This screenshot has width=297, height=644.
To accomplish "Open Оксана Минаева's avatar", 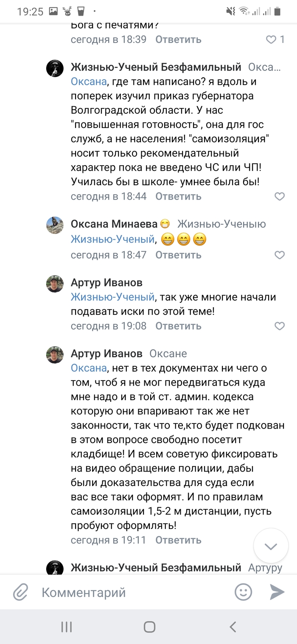I will point(55,225).
